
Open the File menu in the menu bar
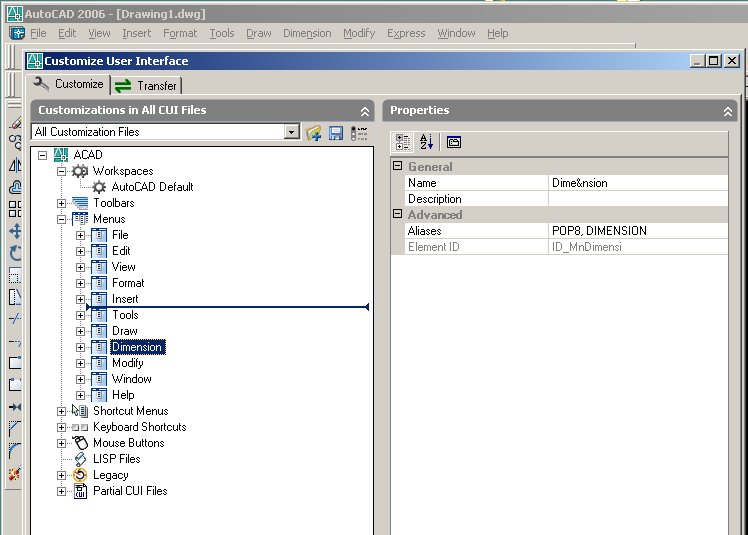[38, 33]
